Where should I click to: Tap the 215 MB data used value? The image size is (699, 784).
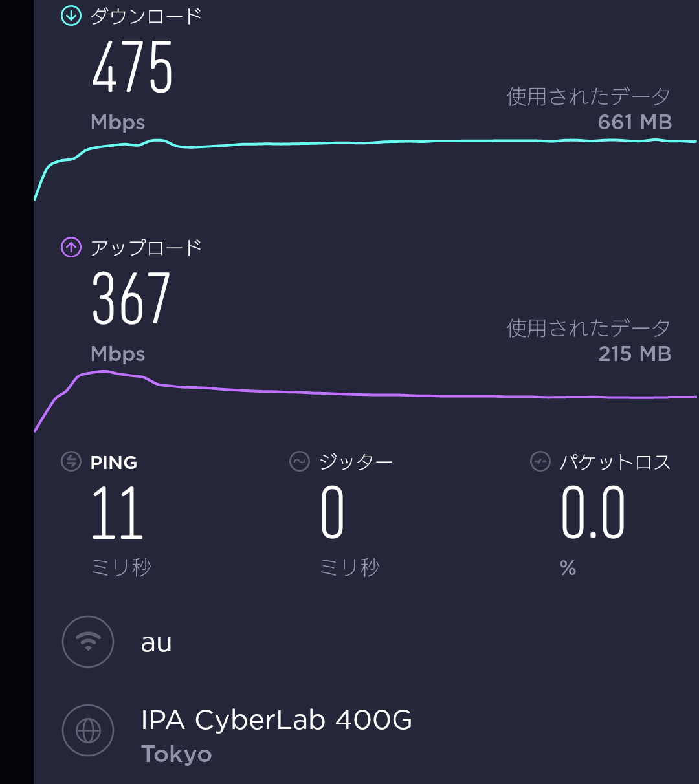tap(634, 354)
